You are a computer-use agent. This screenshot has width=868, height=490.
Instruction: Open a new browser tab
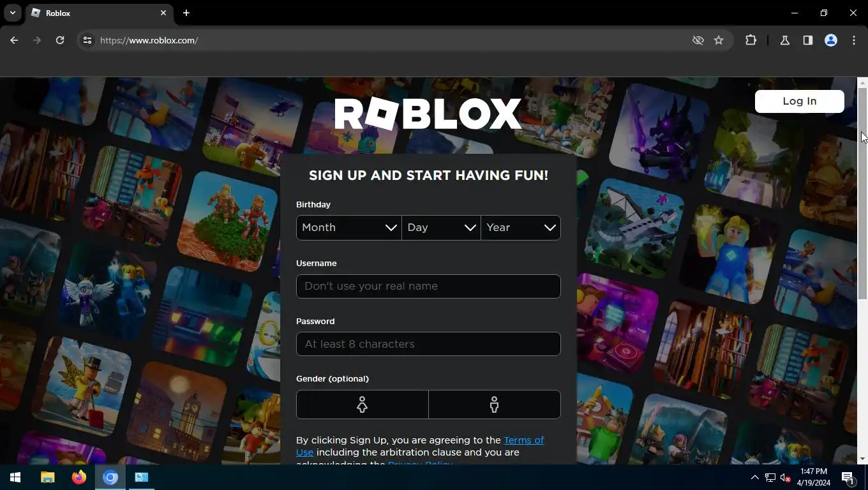[x=186, y=13]
